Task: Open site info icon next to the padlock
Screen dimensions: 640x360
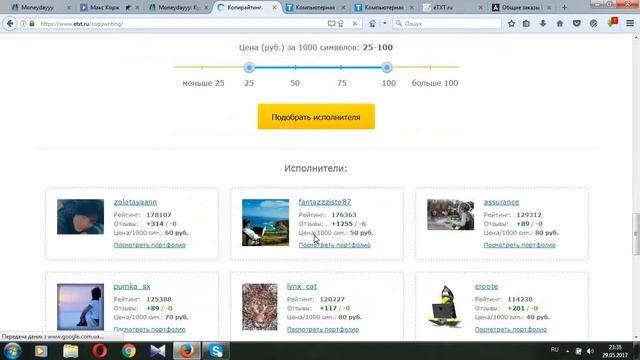Action: [23, 24]
